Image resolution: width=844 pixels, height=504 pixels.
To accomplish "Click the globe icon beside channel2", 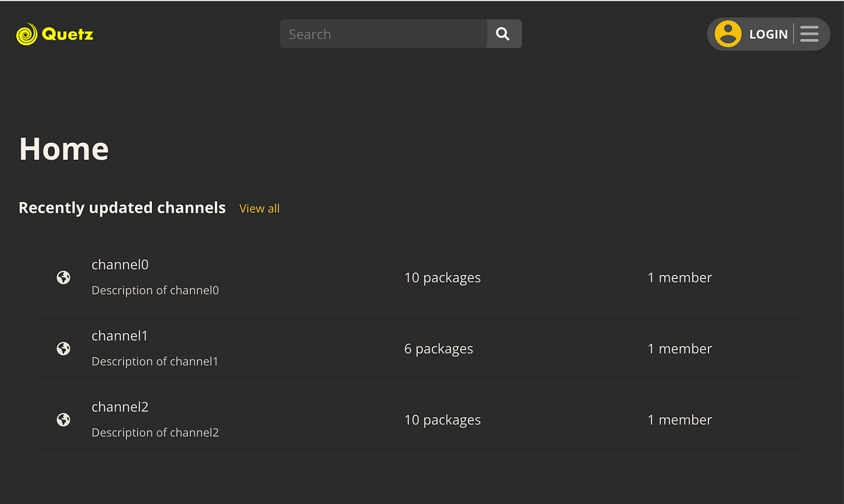I will tap(63, 420).
